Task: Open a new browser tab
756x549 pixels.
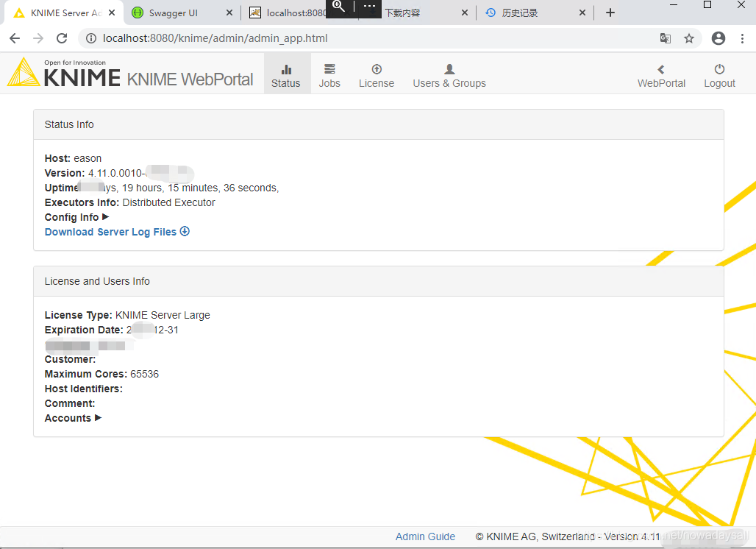Action: (610, 13)
